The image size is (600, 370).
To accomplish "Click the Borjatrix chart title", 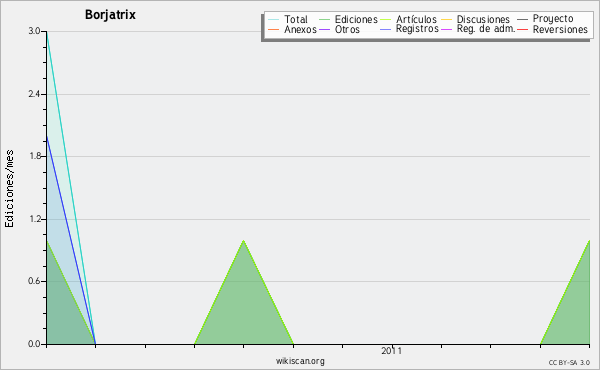I will tap(110, 15).
